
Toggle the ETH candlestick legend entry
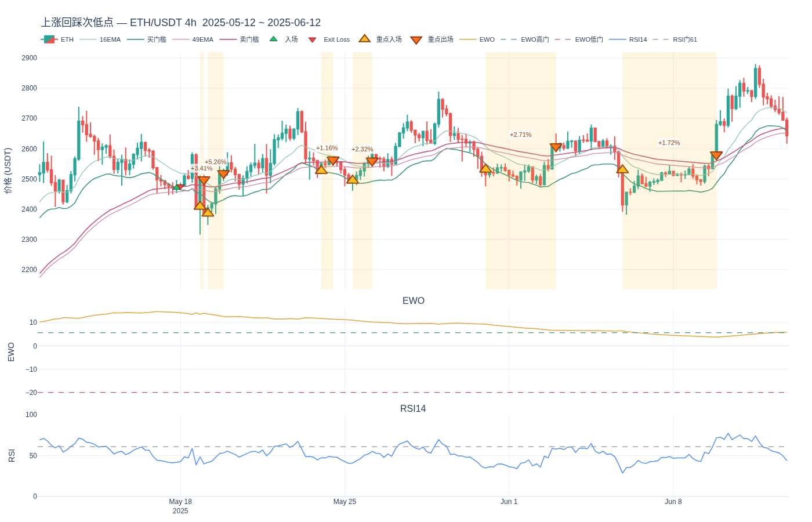57,39
